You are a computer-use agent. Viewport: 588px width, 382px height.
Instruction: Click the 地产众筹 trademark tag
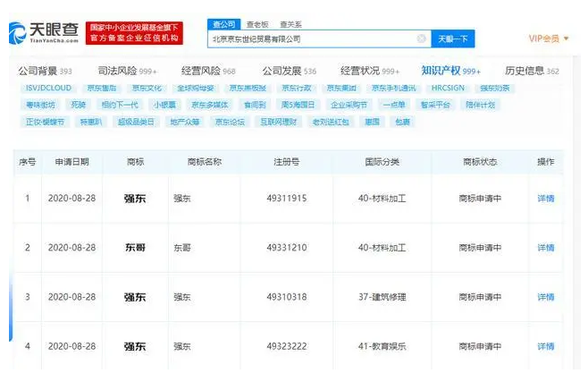184,122
